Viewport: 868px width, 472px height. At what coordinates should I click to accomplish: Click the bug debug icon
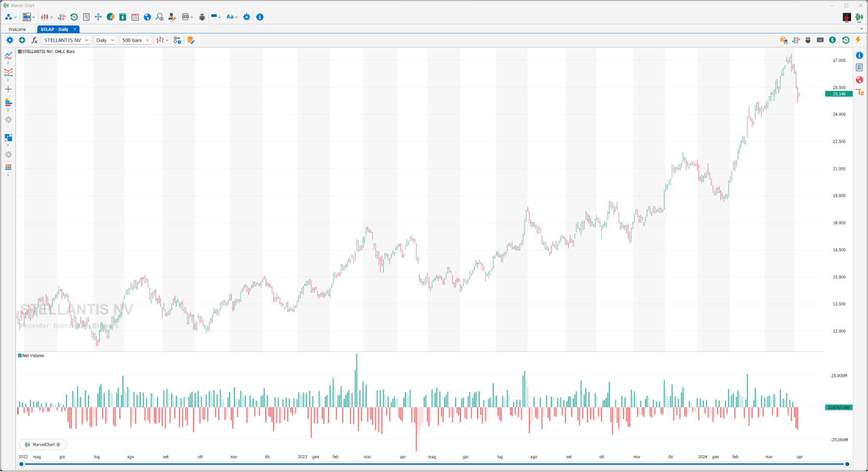click(202, 17)
